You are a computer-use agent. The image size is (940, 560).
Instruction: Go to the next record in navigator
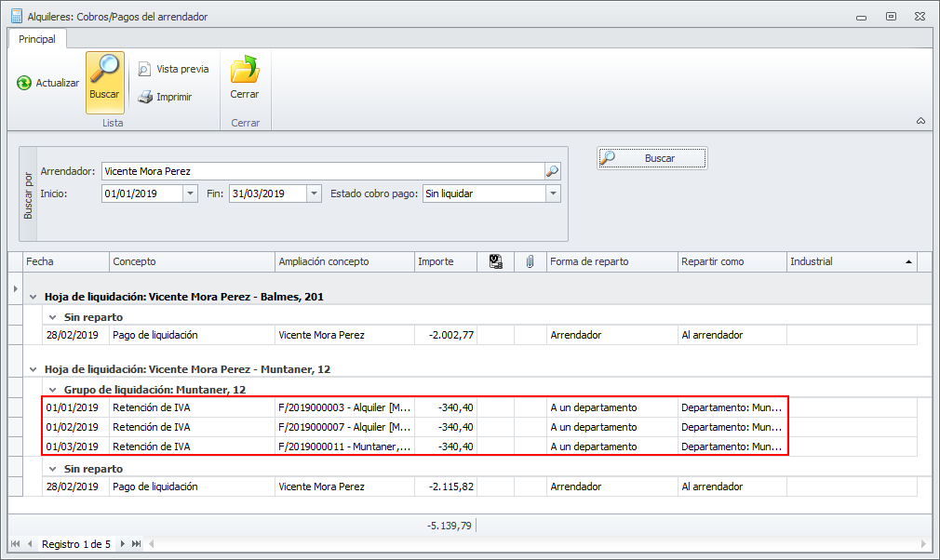point(123,544)
